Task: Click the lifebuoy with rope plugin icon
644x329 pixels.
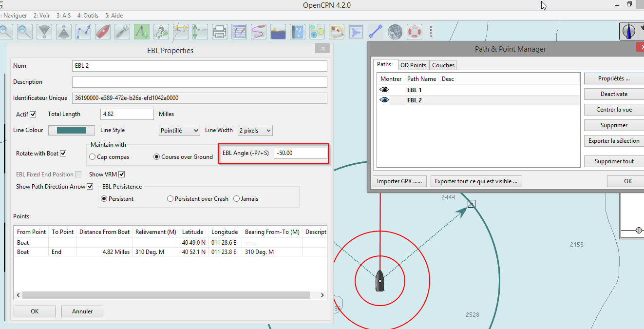Action: coord(337,32)
